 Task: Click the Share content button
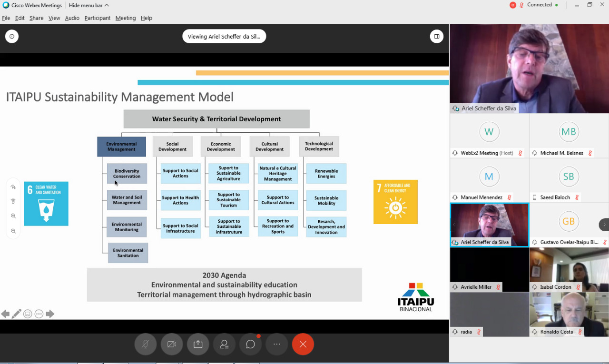point(198,344)
